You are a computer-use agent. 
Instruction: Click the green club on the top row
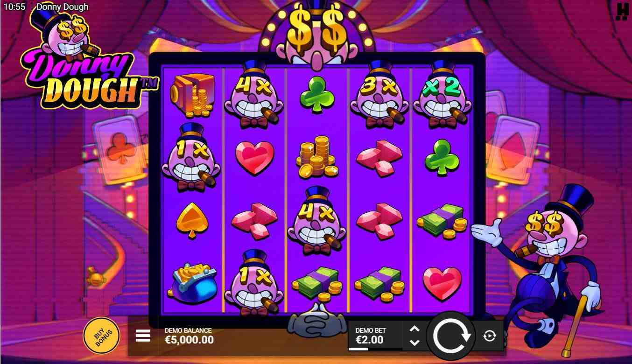click(x=317, y=94)
